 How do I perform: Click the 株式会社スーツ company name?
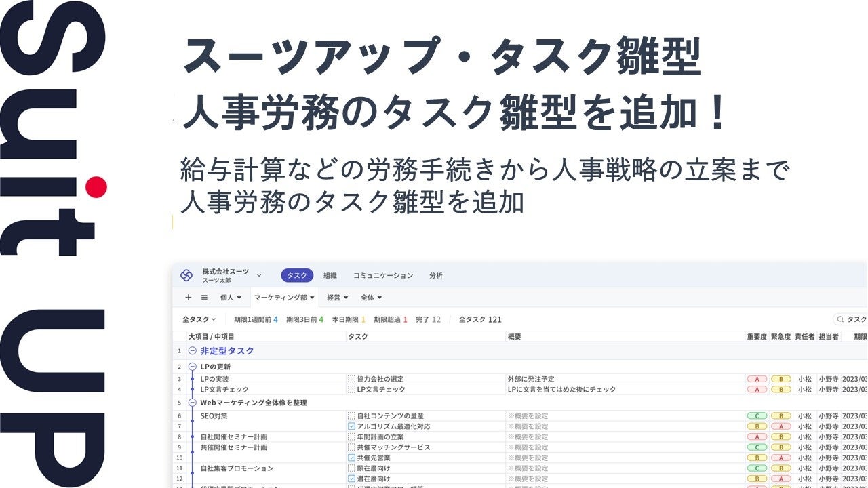(225, 271)
